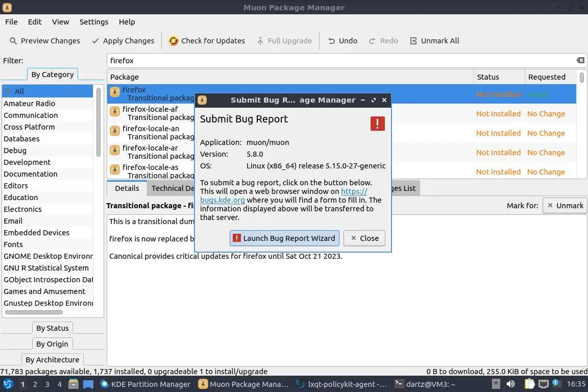Switch to By Origin filter tab
Image resolution: width=588 pixels, height=392 pixels.
[x=52, y=344]
